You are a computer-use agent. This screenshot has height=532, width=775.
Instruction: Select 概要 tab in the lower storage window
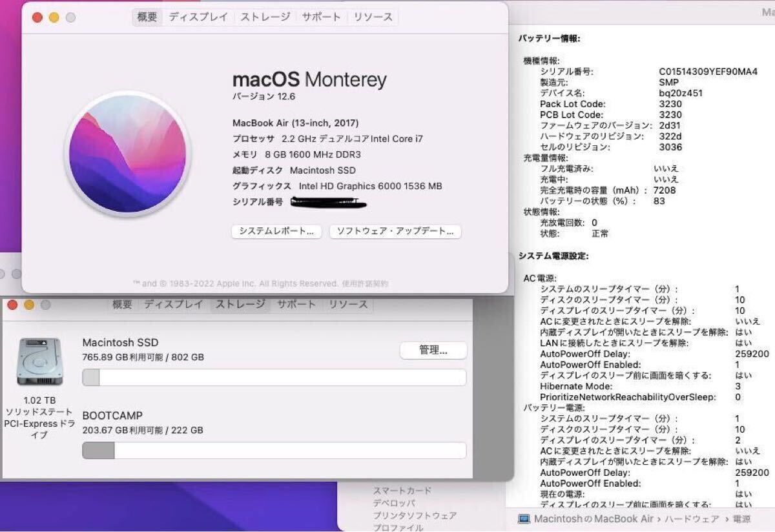pos(122,304)
